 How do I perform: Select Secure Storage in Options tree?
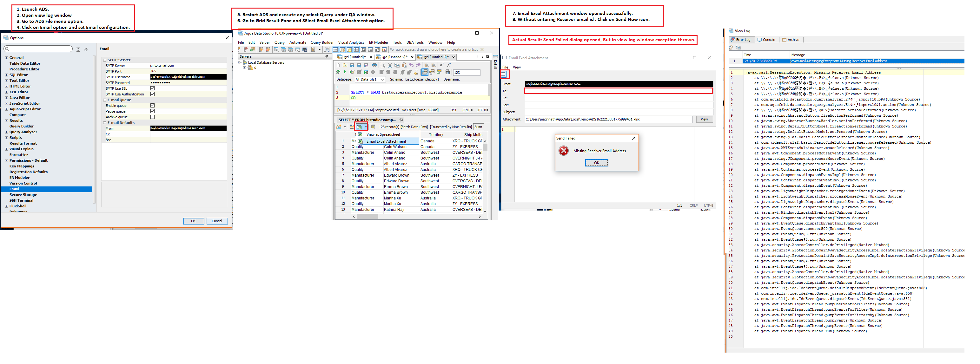(23, 195)
